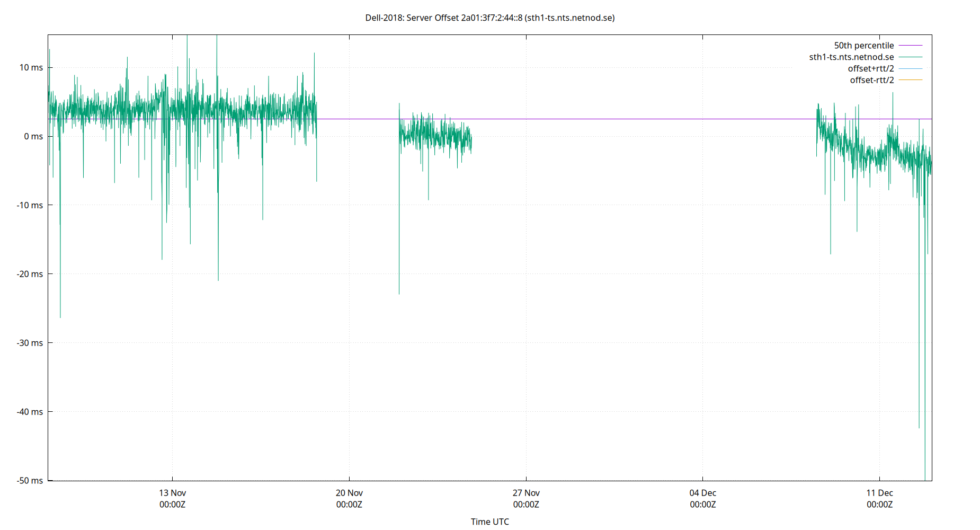Toggle visibility of the offset-rtt/2 series
980x530 pixels.
871,79
